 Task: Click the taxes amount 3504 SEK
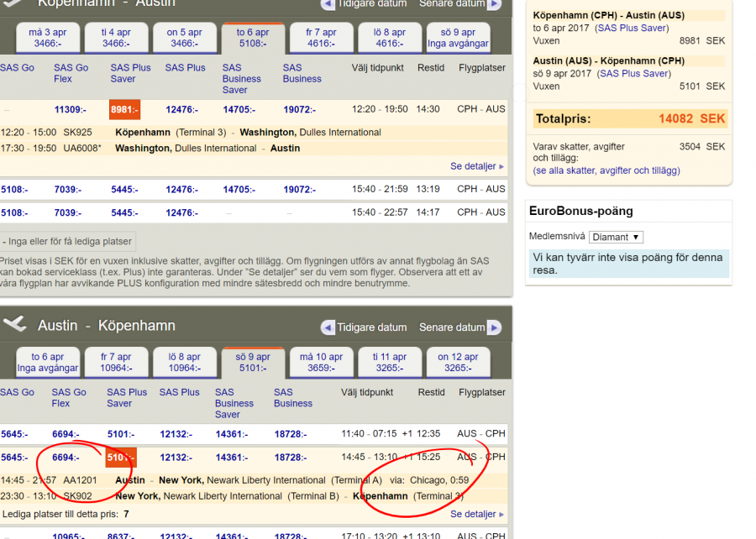[702, 147]
